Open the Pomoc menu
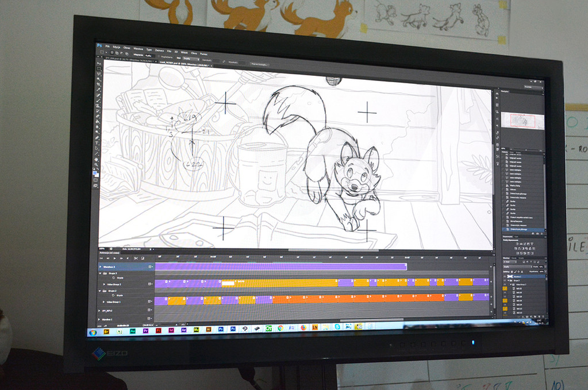This screenshot has width=588, height=390. 203,54
